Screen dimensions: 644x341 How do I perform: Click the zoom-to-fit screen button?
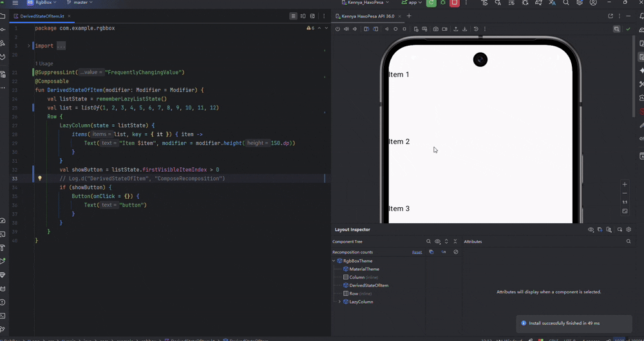(x=625, y=211)
